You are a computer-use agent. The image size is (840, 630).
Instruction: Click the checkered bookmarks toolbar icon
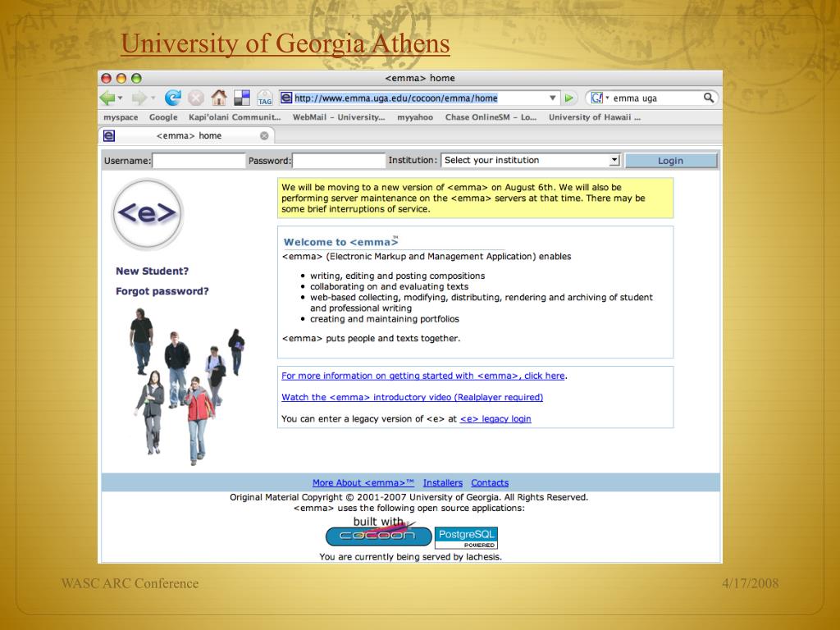pos(242,98)
